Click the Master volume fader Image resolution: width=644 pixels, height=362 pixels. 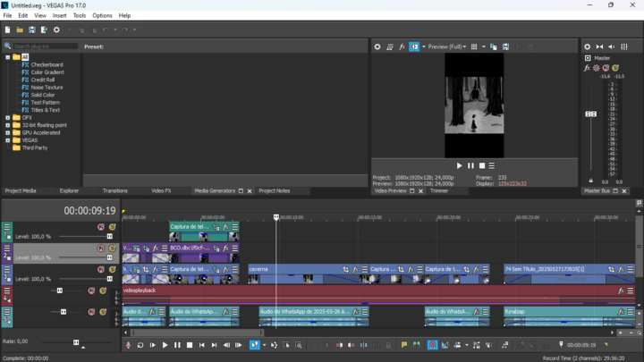click(590, 114)
